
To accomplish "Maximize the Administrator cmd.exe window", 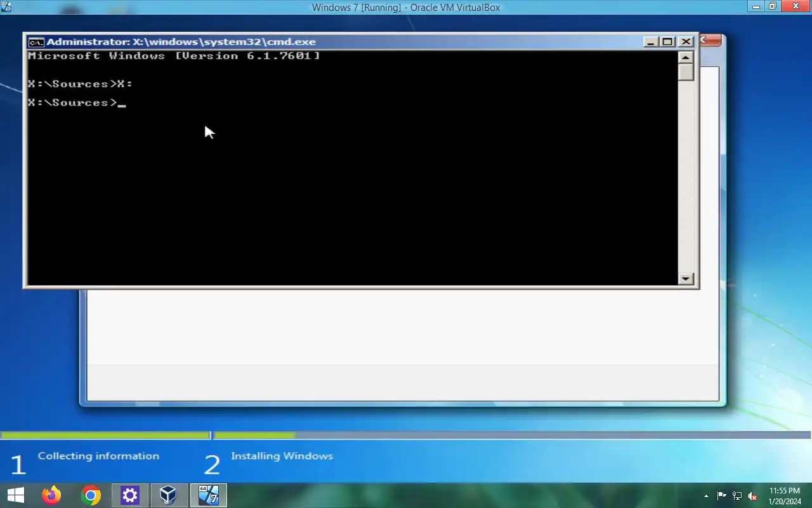I will pos(667,42).
